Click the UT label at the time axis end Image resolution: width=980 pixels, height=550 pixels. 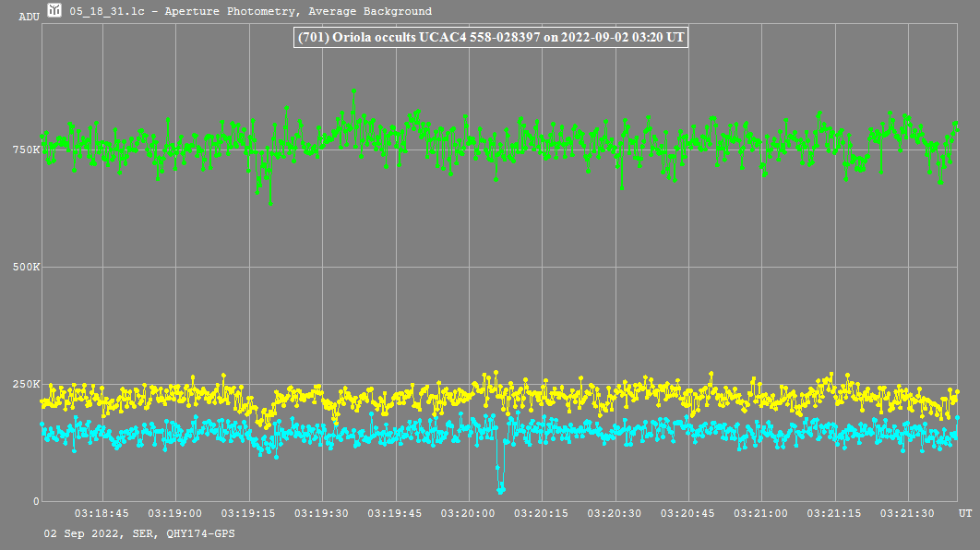tap(964, 513)
